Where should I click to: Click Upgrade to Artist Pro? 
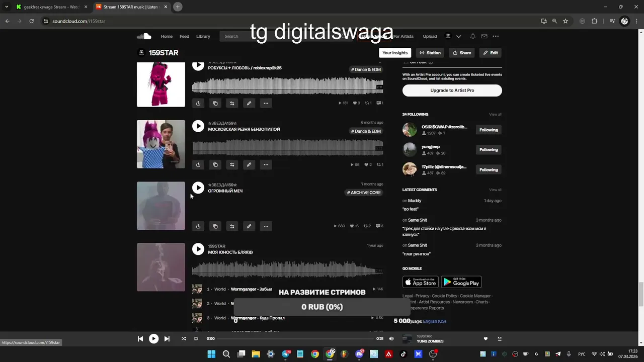click(x=452, y=90)
